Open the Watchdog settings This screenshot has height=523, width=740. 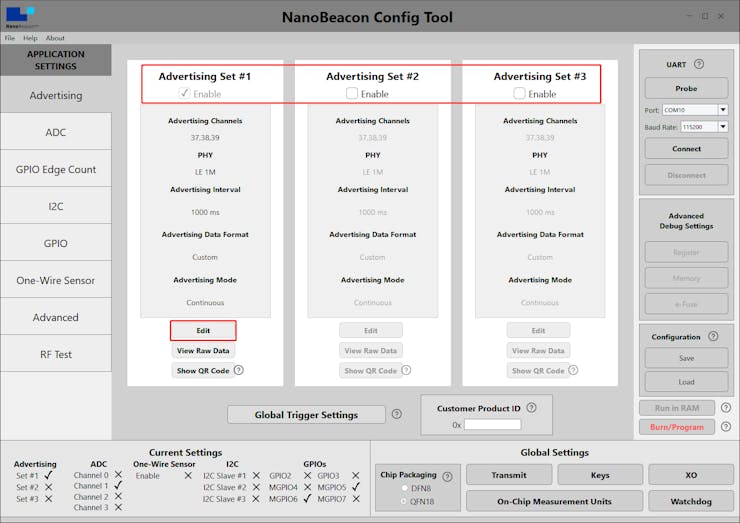[x=691, y=501]
